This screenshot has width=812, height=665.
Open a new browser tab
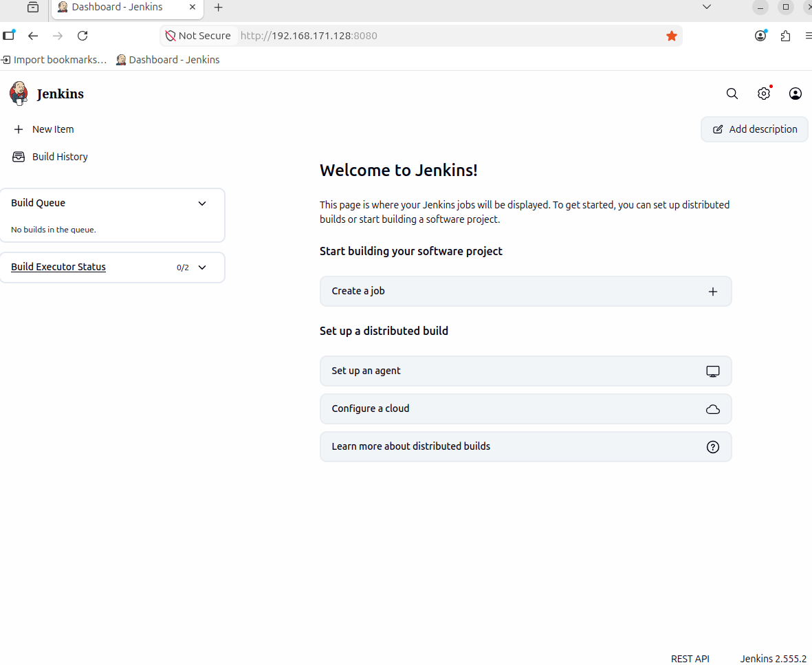click(x=219, y=8)
